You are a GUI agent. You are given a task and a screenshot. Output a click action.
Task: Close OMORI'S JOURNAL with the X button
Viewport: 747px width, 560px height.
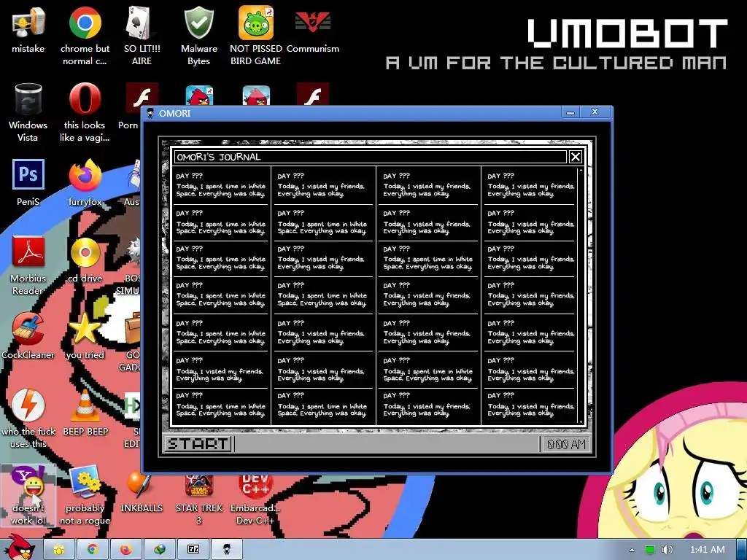576,157
